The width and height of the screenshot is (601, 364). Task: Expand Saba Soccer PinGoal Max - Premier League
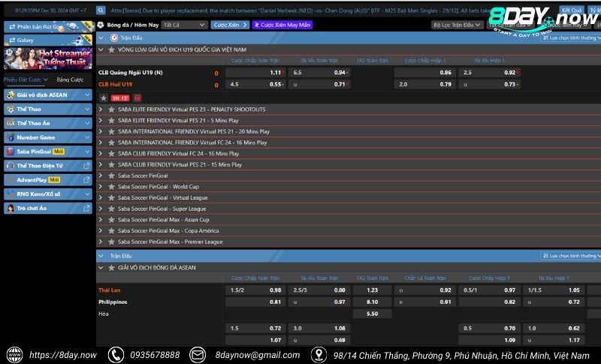(x=101, y=242)
